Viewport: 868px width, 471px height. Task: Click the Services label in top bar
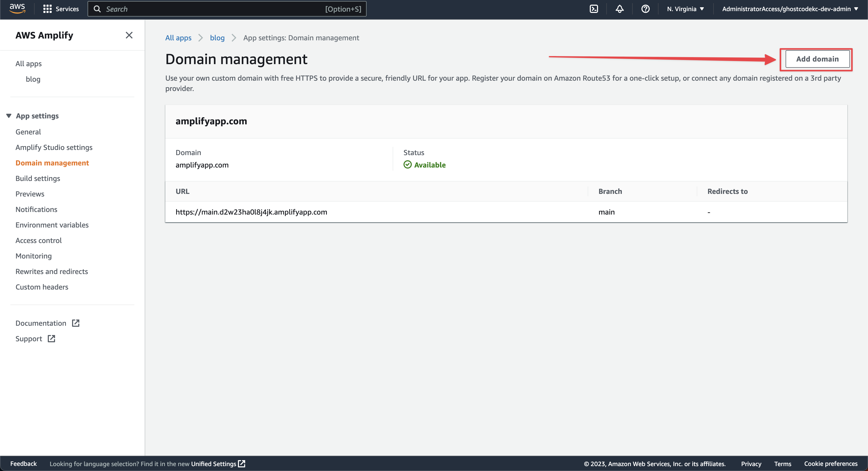(x=67, y=9)
